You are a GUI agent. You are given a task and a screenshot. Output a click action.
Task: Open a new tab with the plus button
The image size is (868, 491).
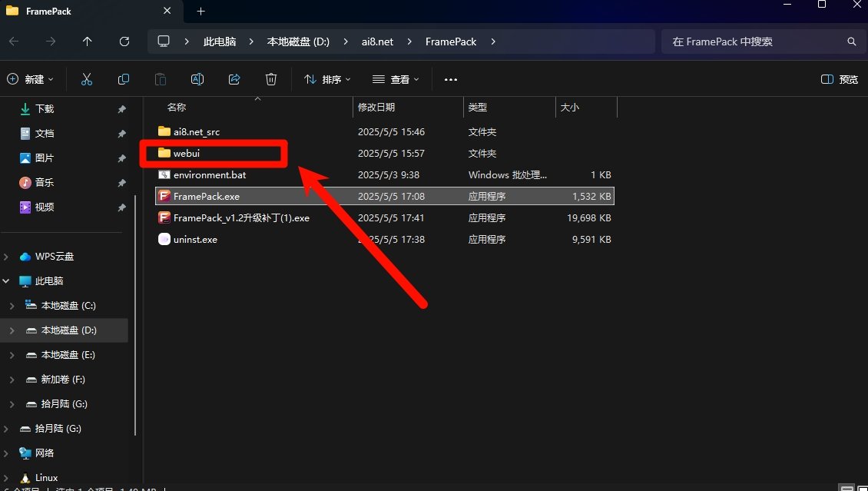pos(200,12)
